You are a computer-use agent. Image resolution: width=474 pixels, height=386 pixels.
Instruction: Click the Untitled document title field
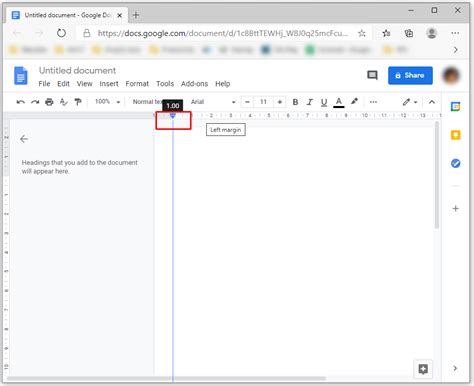[x=77, y=70]
